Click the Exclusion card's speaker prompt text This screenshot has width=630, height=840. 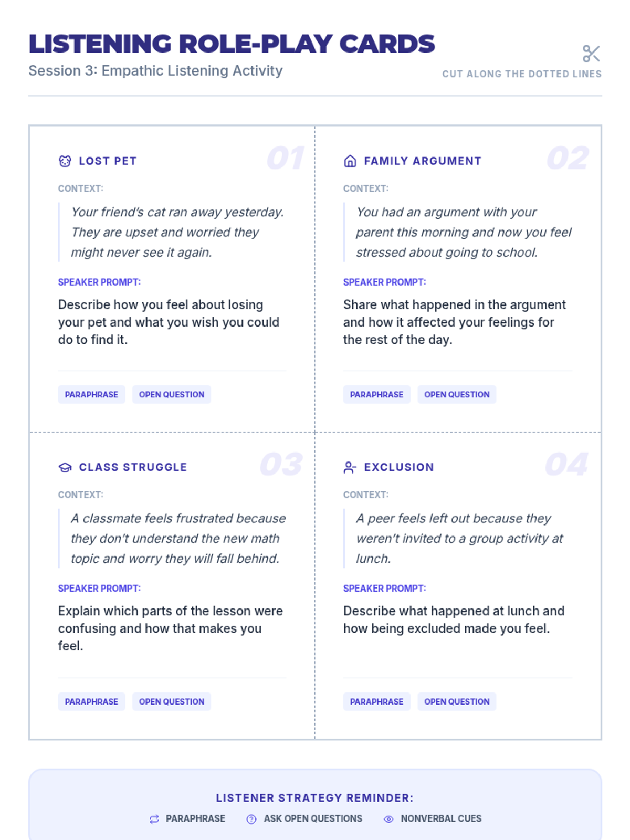point(454,619)
